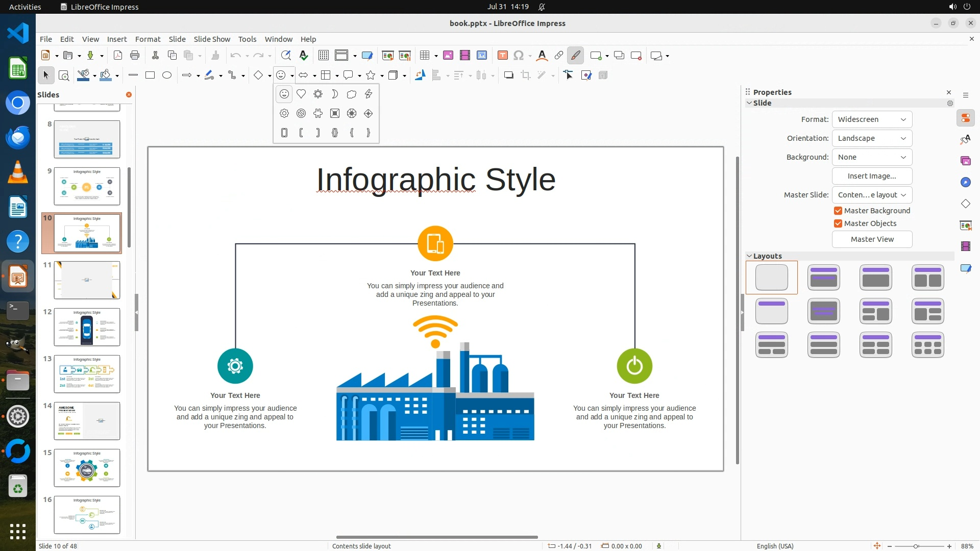
Task: Open the Orientation dropdown showing Landscape
Action: pyautogui.click(x=872, y=138)
